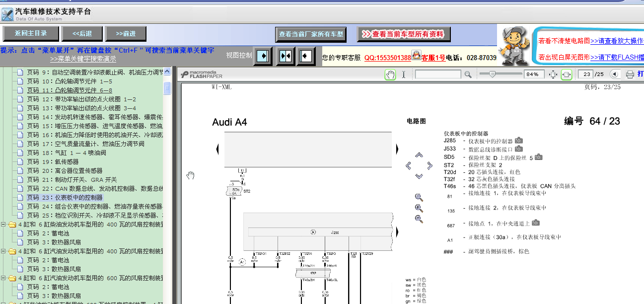Open 页码 25:档位识别开关 entry
Viewport: 644px width, 304px height.
point(95,215)
